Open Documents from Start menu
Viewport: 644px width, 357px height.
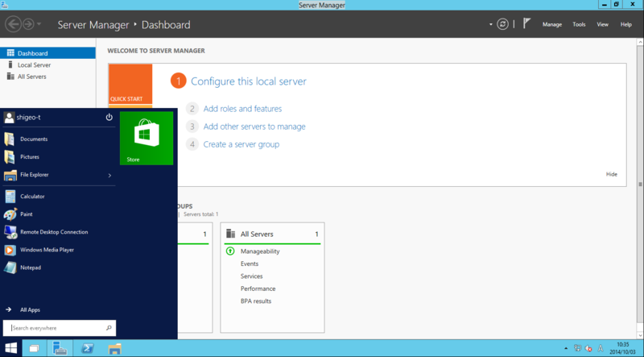click(59, 139)
